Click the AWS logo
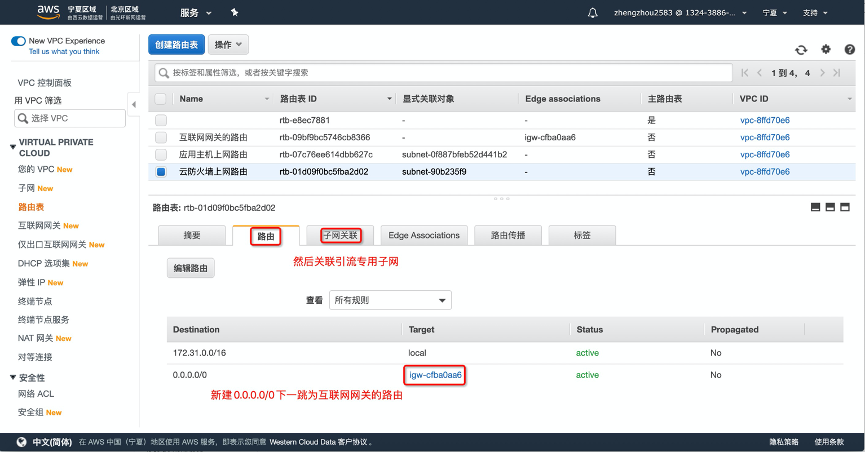Screen dimensions: 866x452 [x=48, y=12]
